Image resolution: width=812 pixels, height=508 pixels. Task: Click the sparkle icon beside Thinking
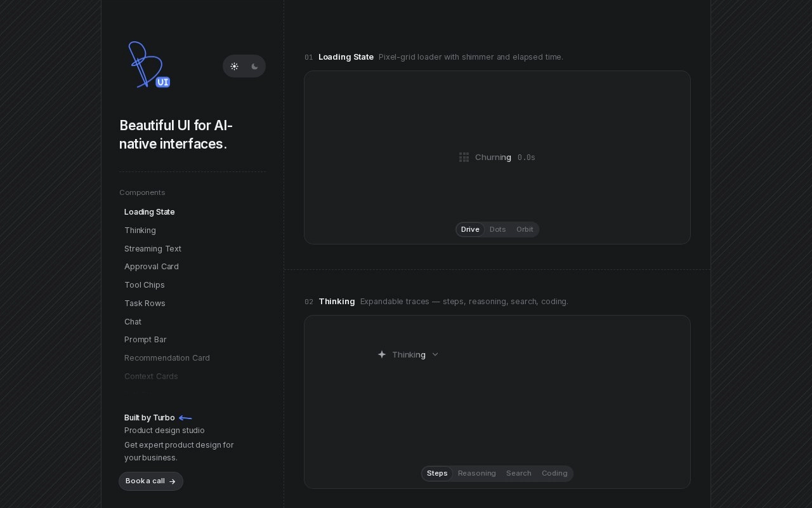pos(382,354)
